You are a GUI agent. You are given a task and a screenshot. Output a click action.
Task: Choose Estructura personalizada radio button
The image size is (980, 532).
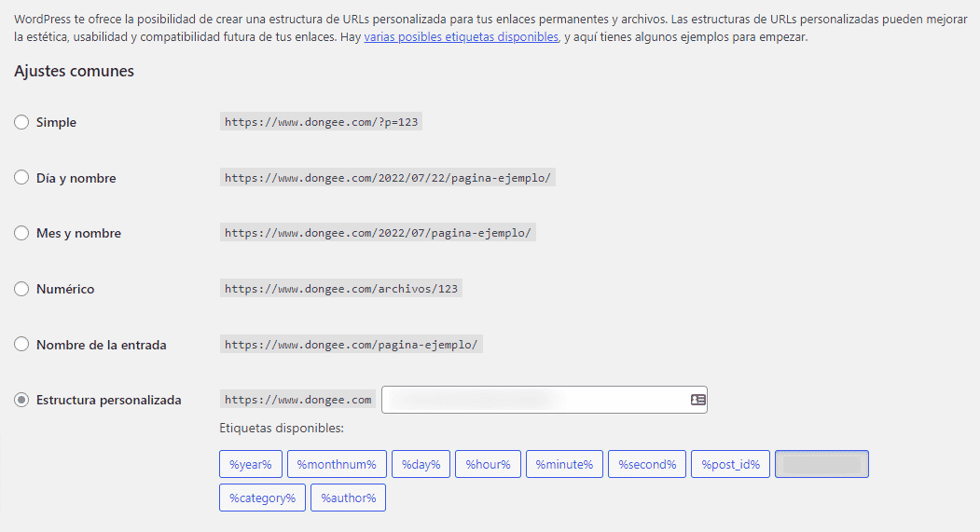tap(21, 400)
